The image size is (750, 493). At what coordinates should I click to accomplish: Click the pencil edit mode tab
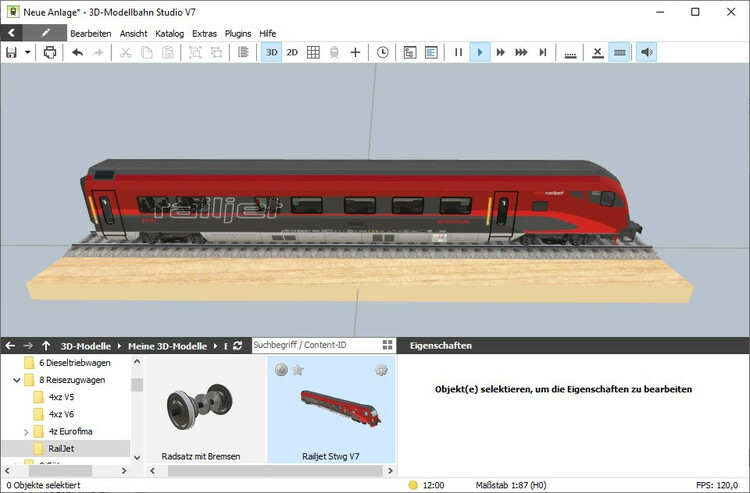[45, 33]
